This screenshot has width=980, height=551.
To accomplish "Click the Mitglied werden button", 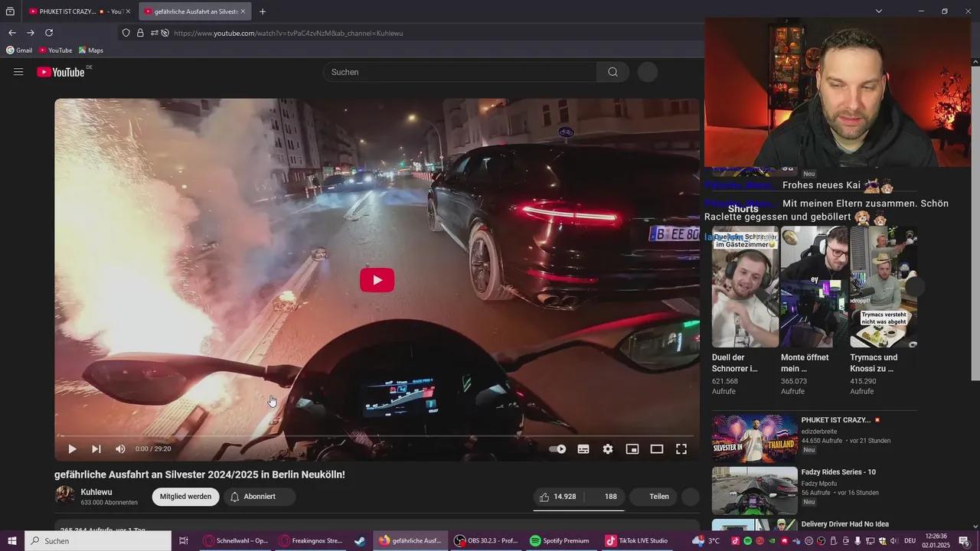I will coord(185,497).
